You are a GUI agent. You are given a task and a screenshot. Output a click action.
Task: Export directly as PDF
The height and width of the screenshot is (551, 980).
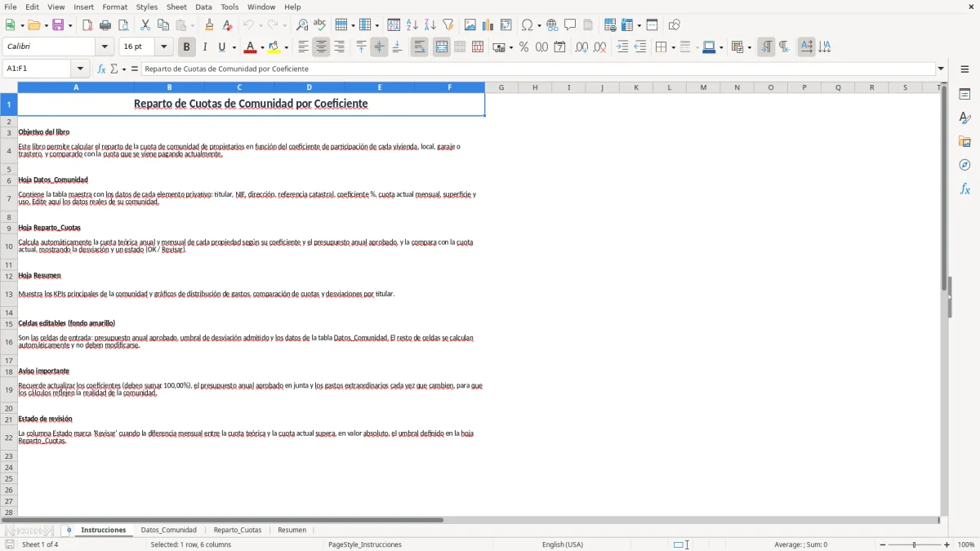click(87, 25)
